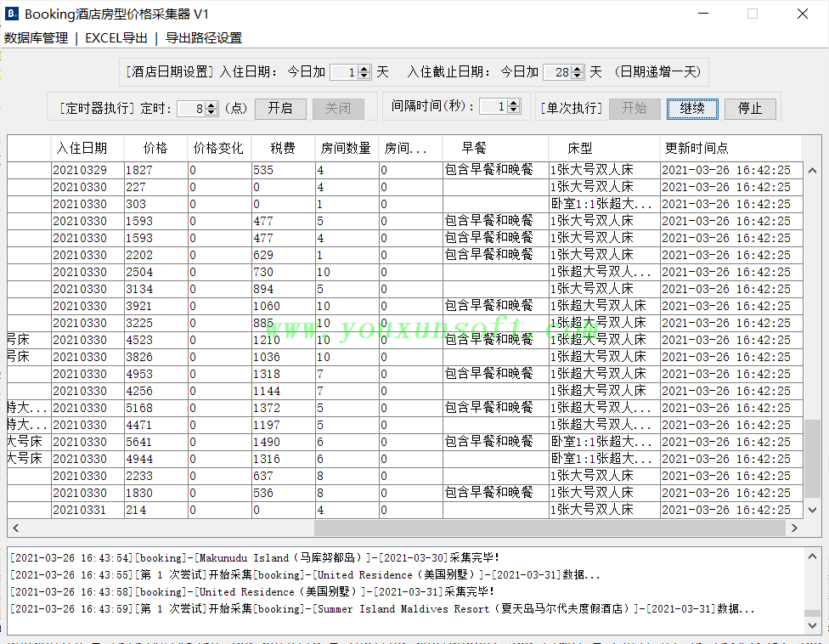Select the price cell 2504
829x644 pixels.
click(156, 272)
